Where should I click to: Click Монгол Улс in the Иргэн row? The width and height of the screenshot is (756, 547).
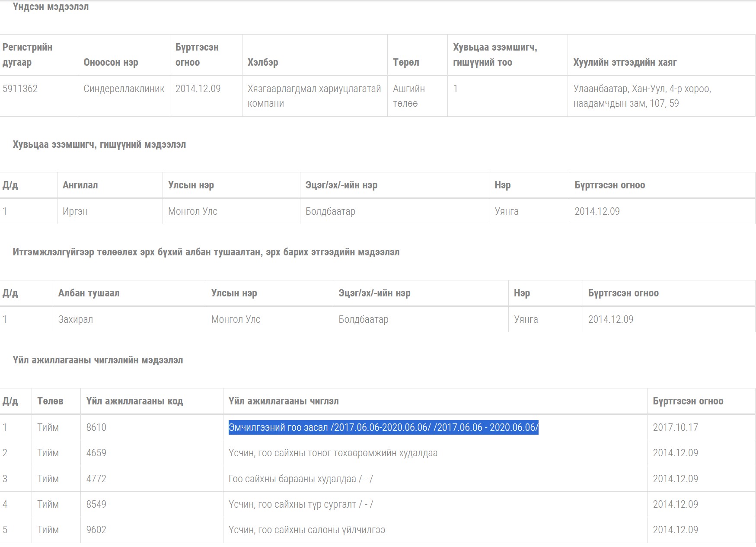193,211
